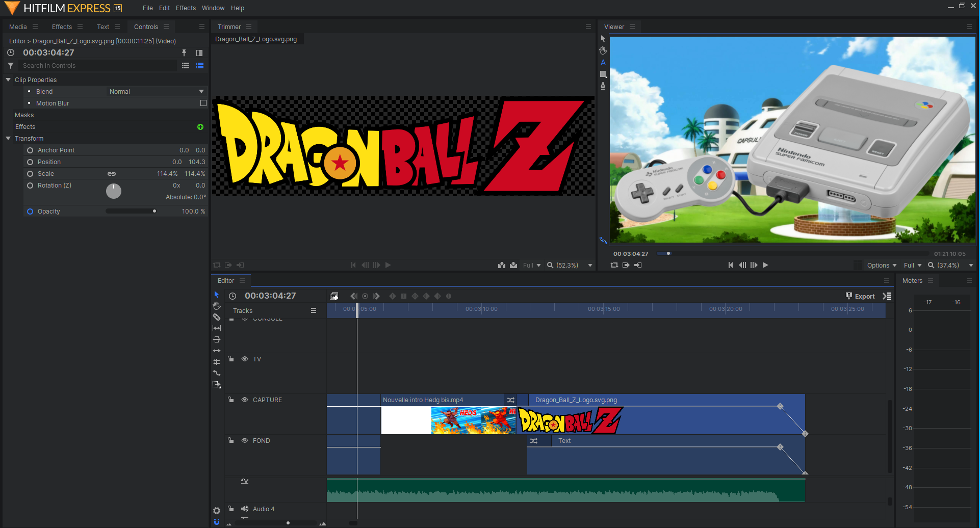Click the Set Out Point icon in Viewer
This screenshot has height=528, width=980.
click(638, 265)
